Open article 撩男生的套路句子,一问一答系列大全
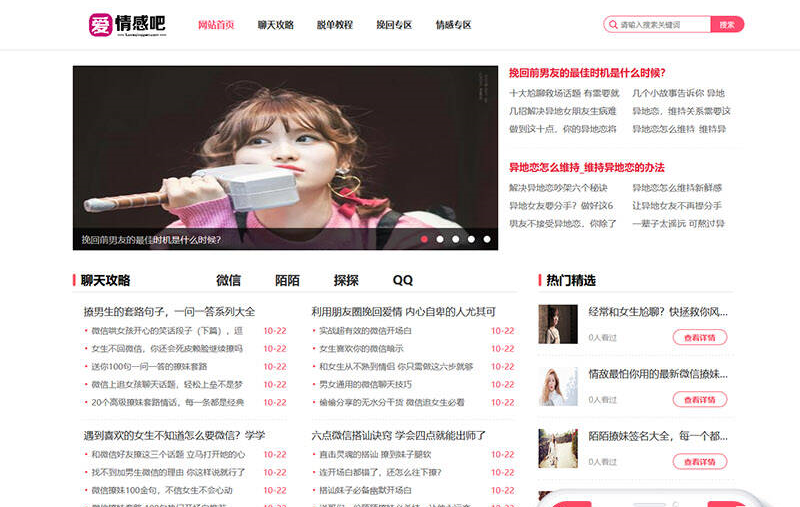The width and height of the screenshot is (800, 507). [169, 311]
